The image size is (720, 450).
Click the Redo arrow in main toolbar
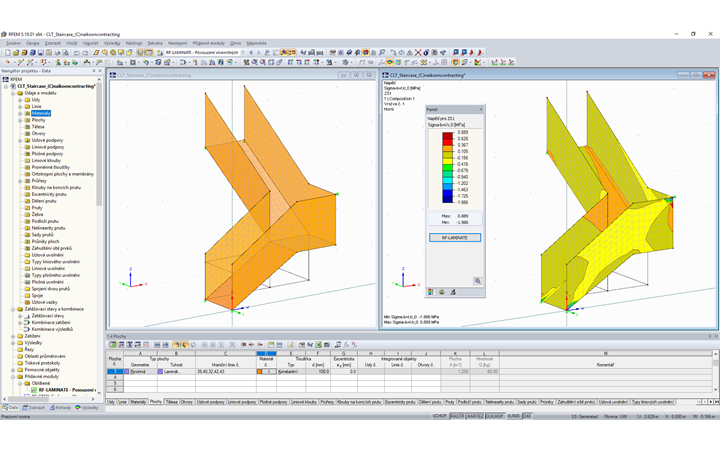pos(85,52)
